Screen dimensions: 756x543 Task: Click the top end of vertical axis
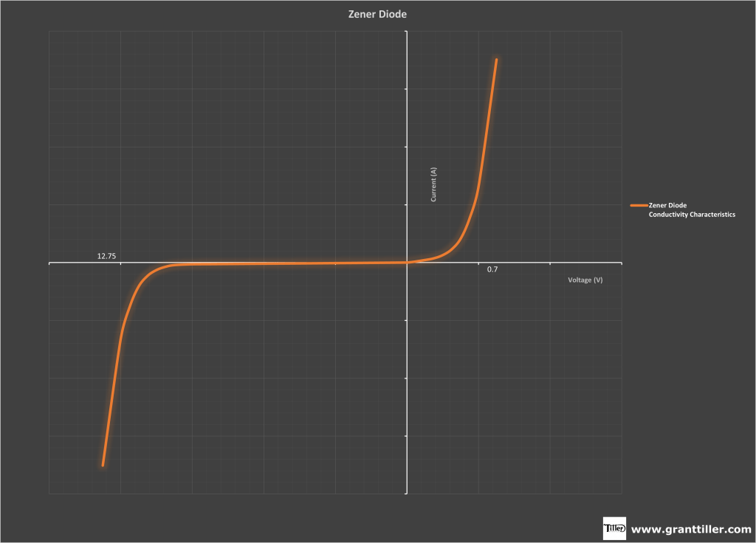pyautogui.click(x=407, y=32)
